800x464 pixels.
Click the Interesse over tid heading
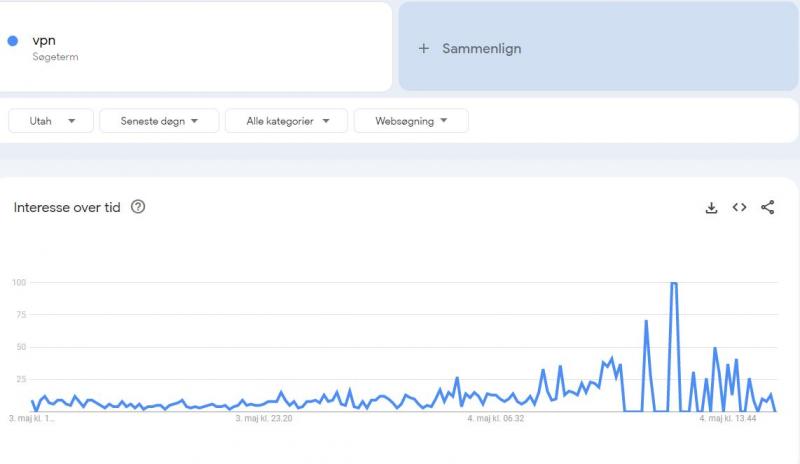(x=67, y=207)
